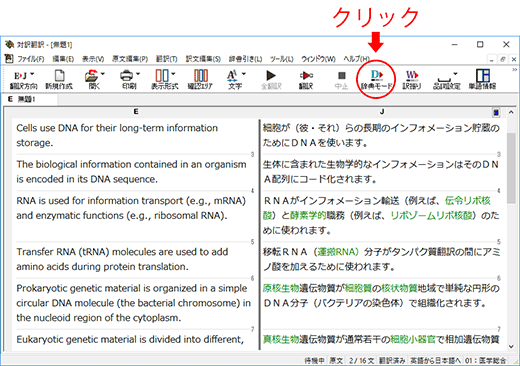The height and width of the screenshot is (366, 520).
Task: Click the 中止 stop button
Action: coord(341,79)
